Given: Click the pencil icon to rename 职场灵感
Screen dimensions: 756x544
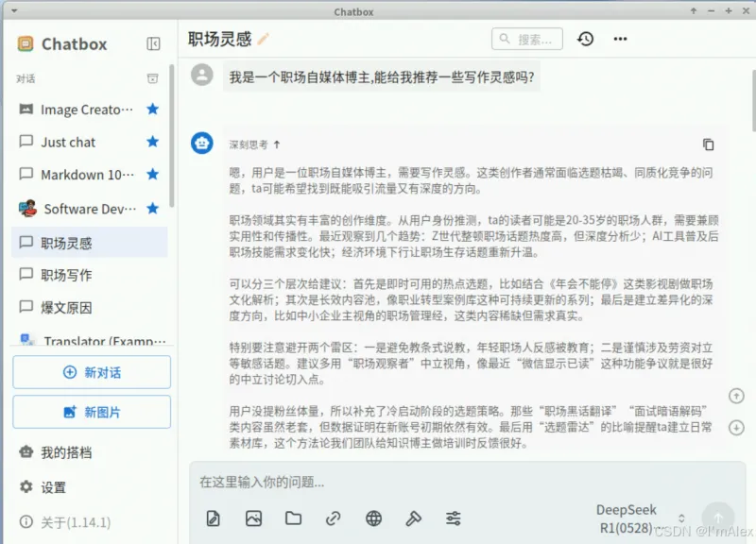Looking at the screenshot, I should point(264,39).
